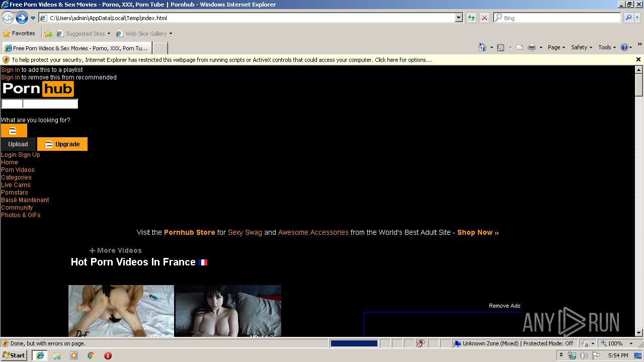This screenshot has width=644, height=362.
Task: Open the Community navigation link
Action: [x=17, y=208]
